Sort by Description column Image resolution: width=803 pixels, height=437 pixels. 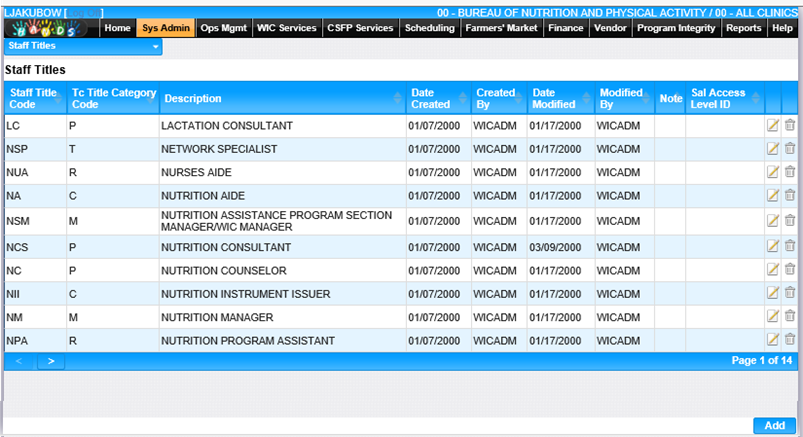(283, 98)
